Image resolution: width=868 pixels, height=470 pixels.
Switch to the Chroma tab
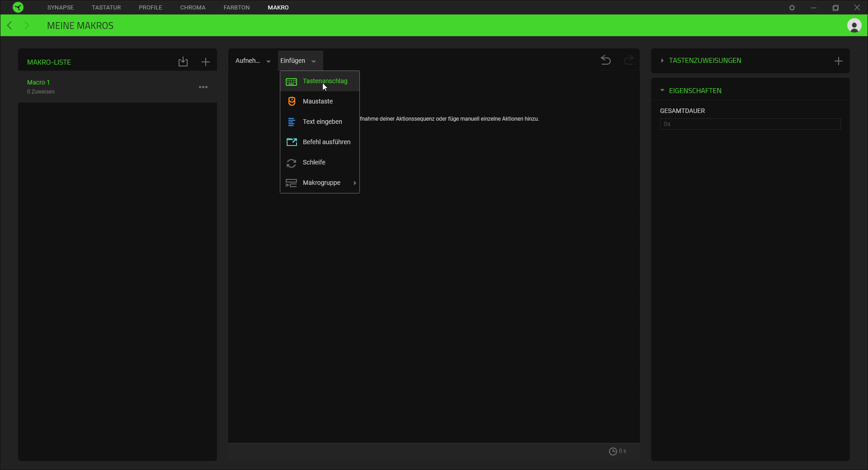[x=193, y=8]
